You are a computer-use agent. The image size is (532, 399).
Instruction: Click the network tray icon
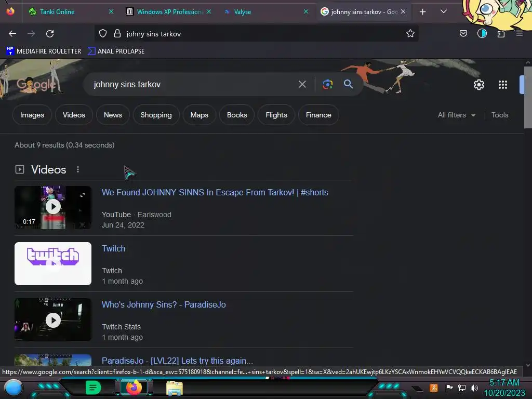[x=462, y=388]
